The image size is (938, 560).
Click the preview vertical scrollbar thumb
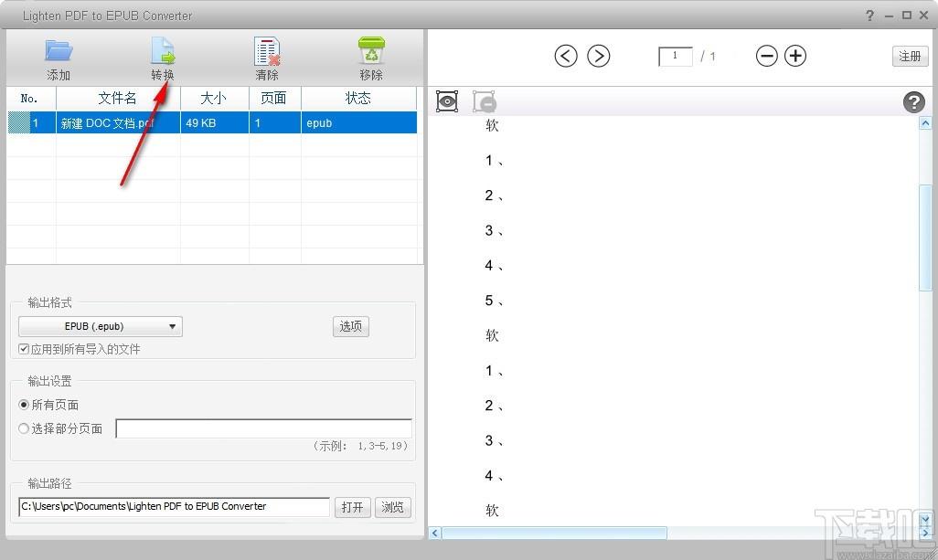[925, 238]
